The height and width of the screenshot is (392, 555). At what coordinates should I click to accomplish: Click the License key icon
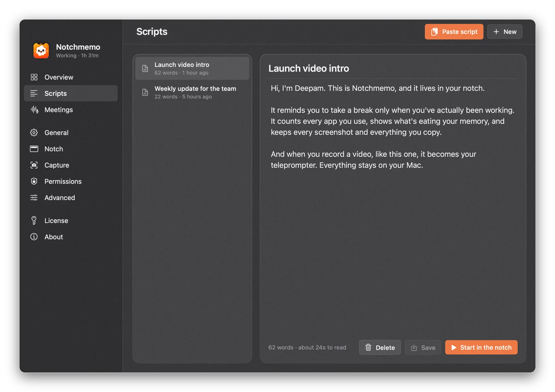point(34,220)
